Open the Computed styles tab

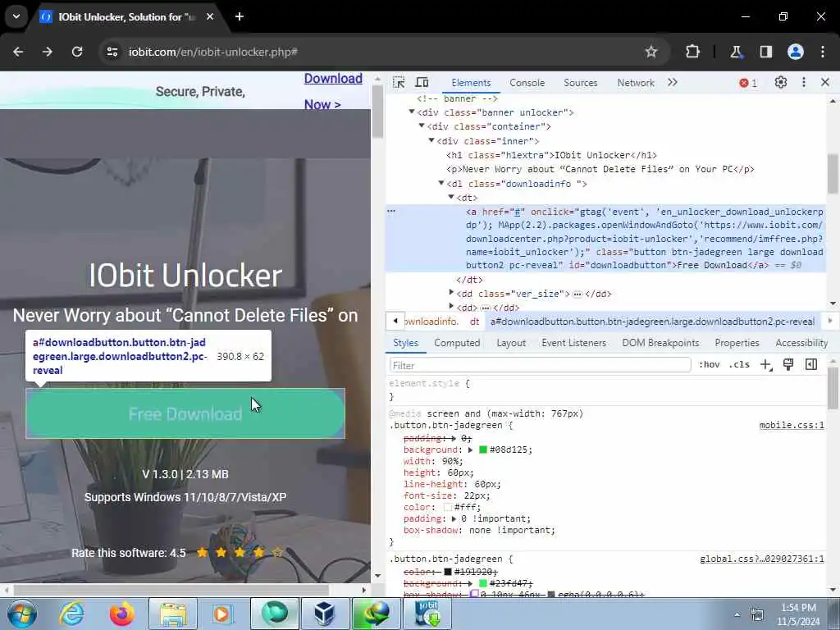tap(457, 343)
